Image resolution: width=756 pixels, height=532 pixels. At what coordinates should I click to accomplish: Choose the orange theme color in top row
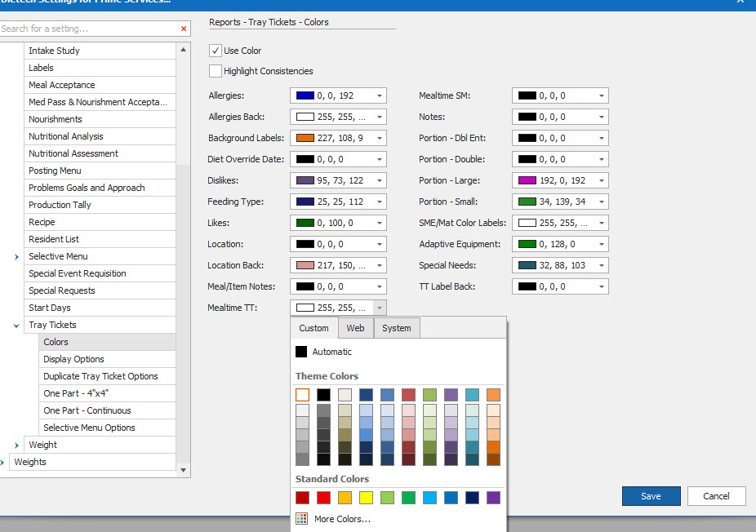(x=493, y=395)
